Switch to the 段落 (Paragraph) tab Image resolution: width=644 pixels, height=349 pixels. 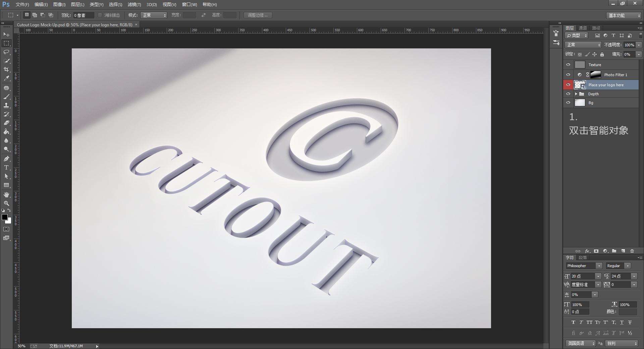point(583,258)
